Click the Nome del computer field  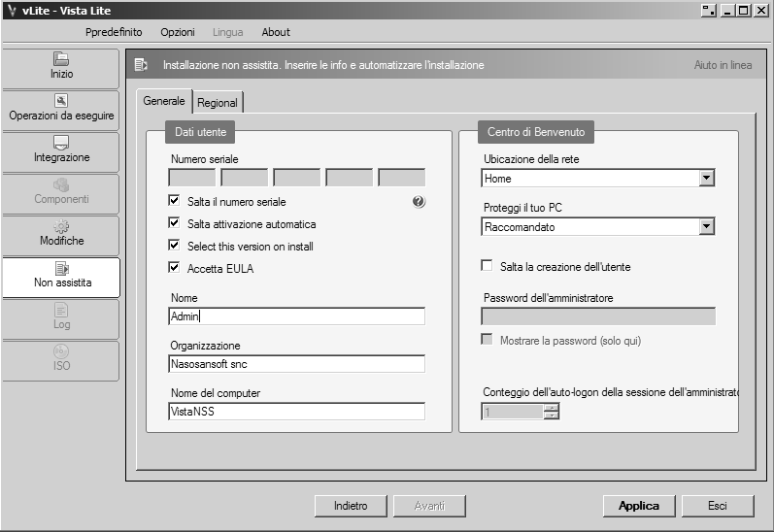[x=296, y=412]
